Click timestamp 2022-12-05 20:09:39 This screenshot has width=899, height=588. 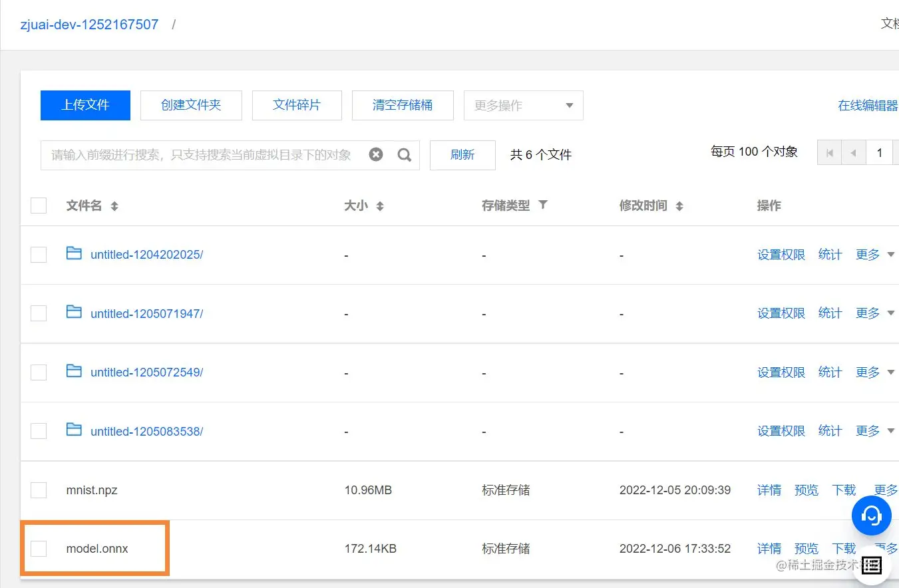(x=675, y=490)
